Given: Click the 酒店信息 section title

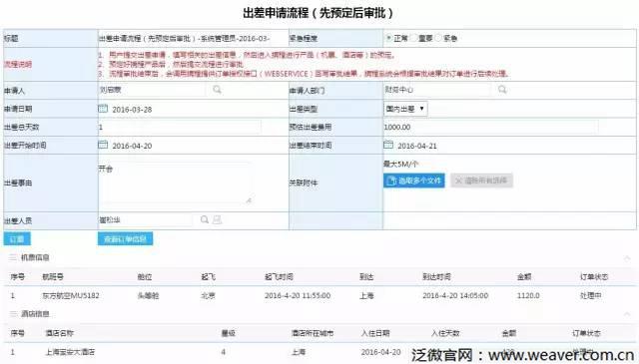Looking at the screenshot, I should 35,314.
